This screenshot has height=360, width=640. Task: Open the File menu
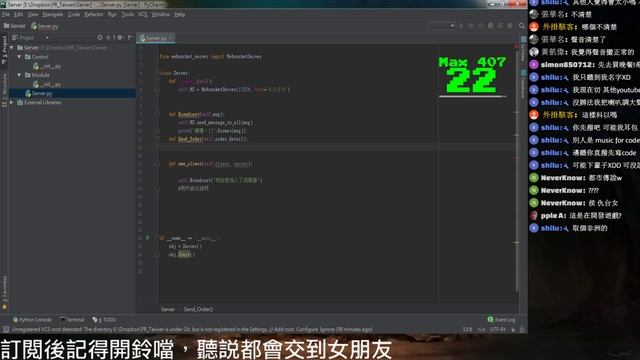(x=6, y=14)
